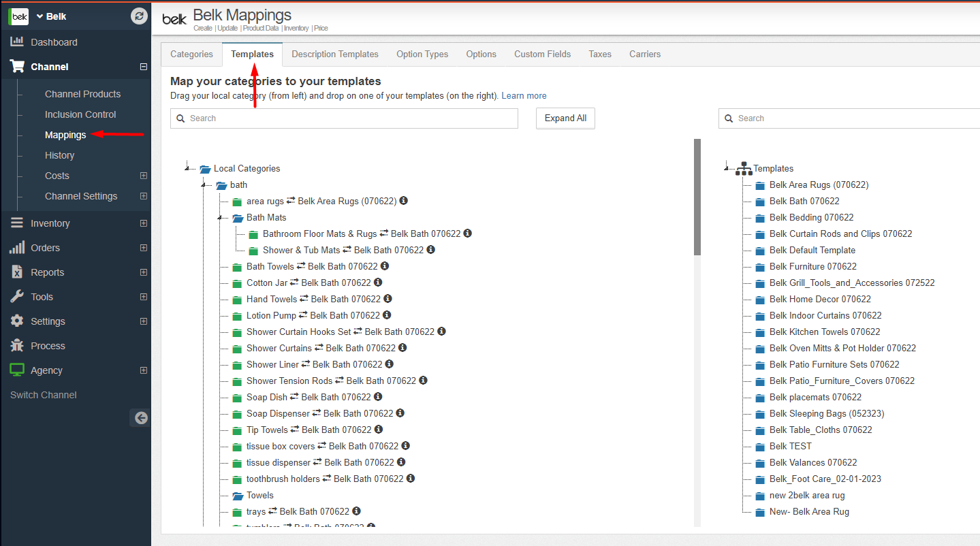Open the Option Types tab
This screenshot has width=980, height=546.
click(422, 54)
